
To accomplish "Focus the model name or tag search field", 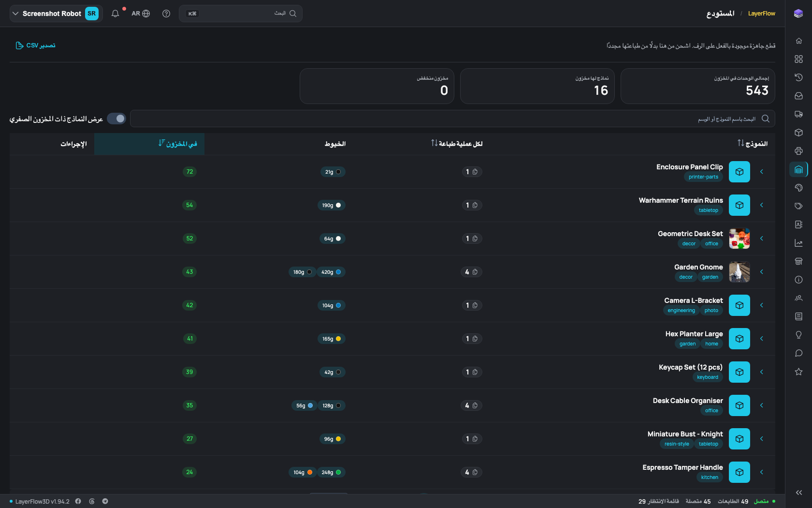I will tap(452, 119).
